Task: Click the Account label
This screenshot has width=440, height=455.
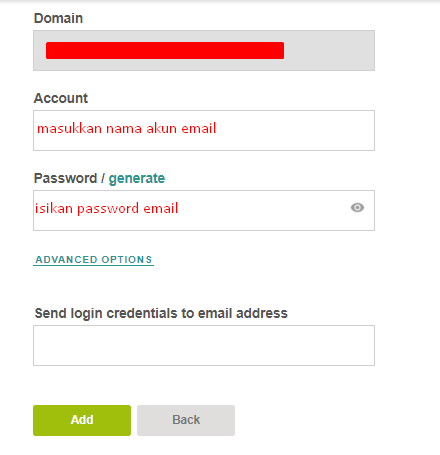Action: click(x=61, y=98)
